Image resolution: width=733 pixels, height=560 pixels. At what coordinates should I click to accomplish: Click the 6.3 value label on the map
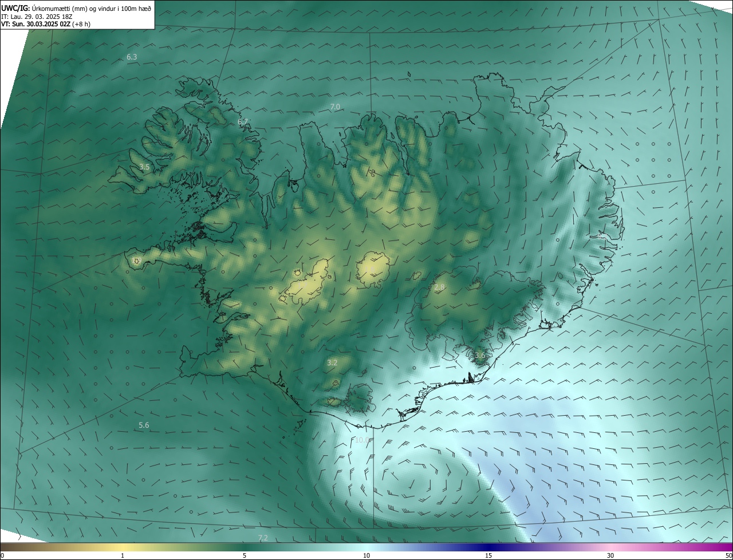point(132,57)
